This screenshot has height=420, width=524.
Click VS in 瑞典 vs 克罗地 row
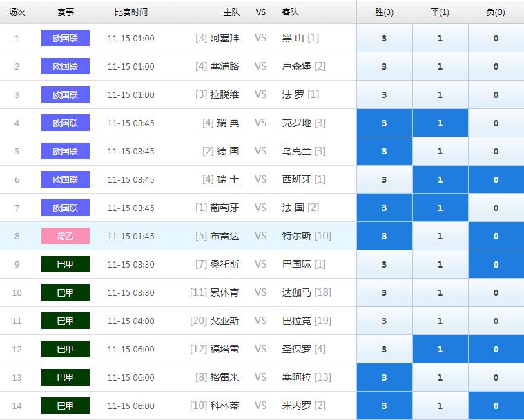pyautogui.click(x=261, y=123)
